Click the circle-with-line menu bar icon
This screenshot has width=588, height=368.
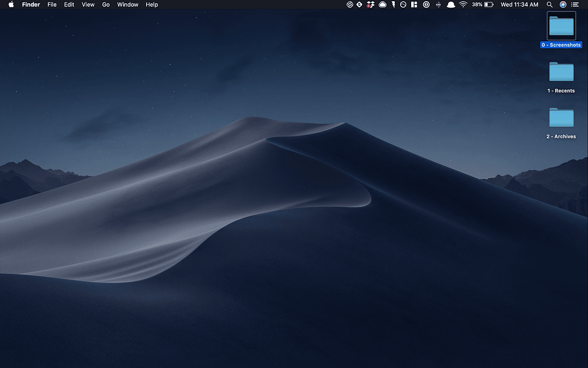click(403, 5)
